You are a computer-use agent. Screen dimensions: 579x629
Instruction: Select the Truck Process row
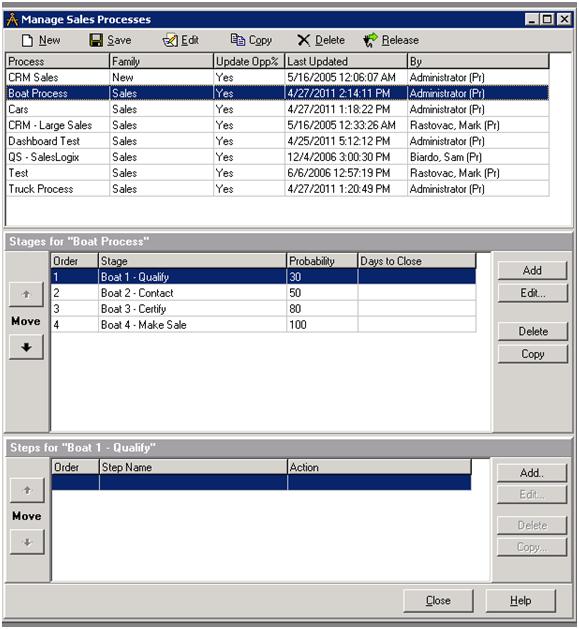277,189
